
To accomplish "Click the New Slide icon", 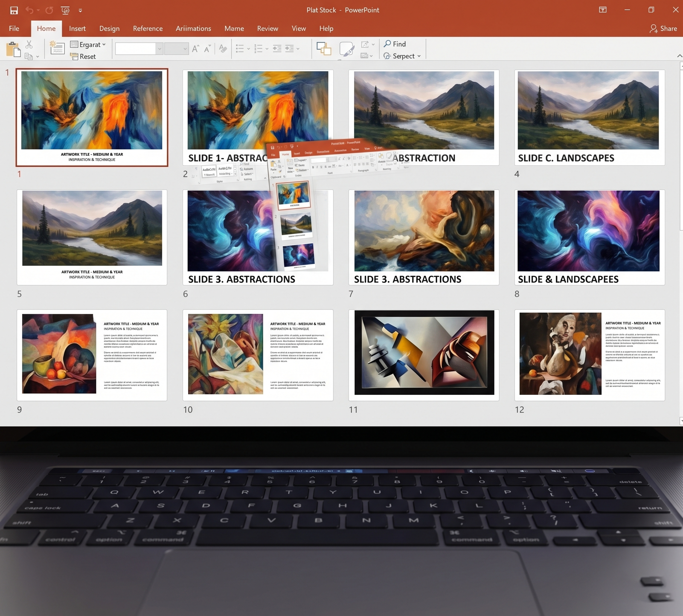I will point(57,47).
